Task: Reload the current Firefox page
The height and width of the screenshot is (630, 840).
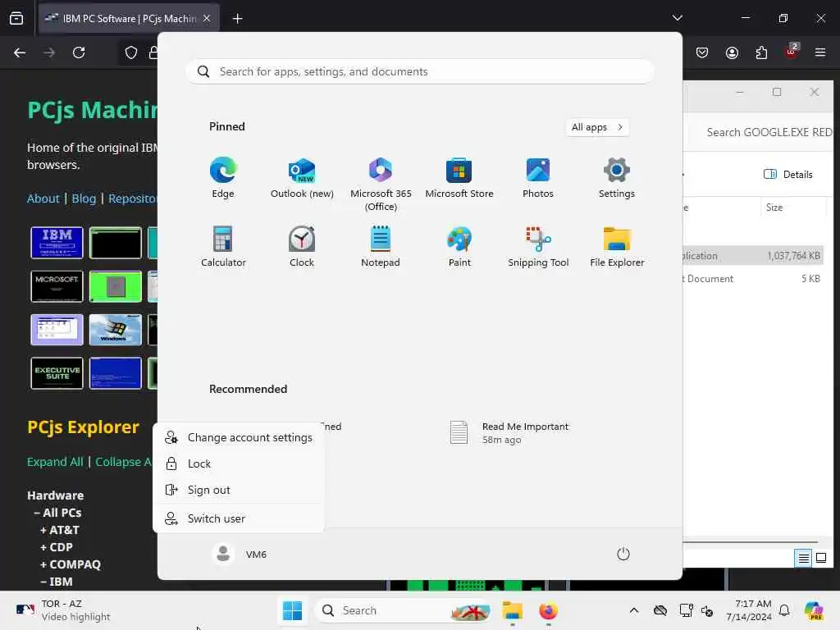Action: (x=79, y=52)
